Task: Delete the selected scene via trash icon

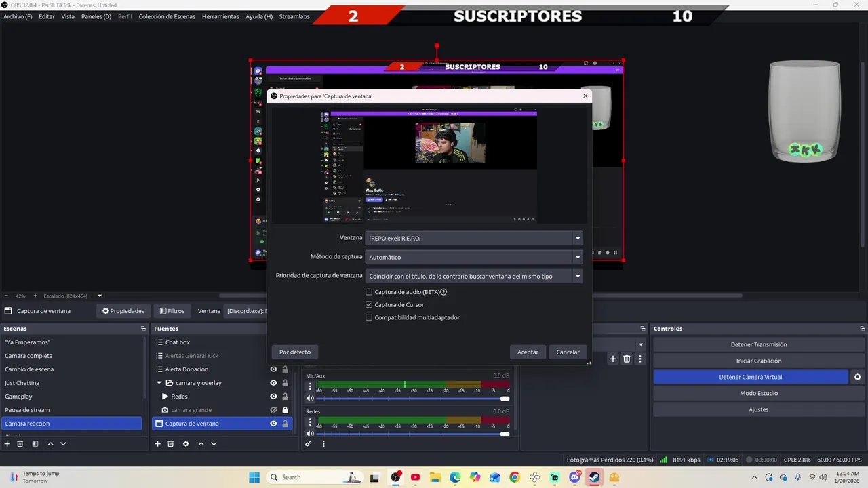Action: tap(20, 444)
